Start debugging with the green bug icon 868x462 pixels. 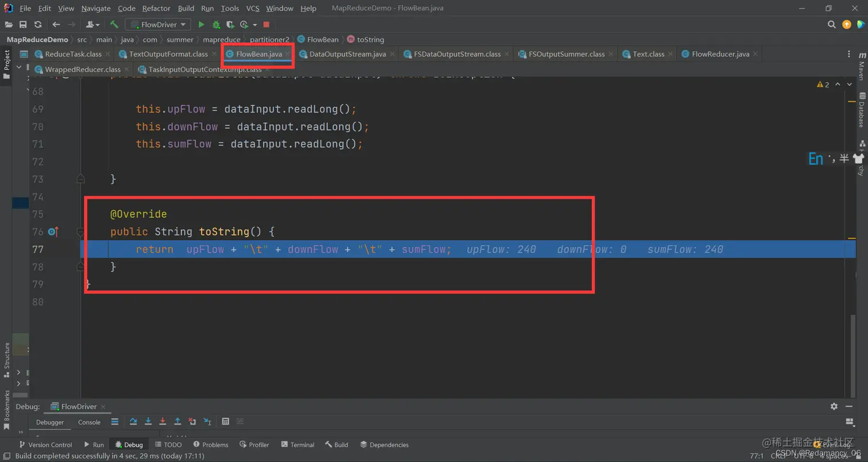pyautogui.click(x=216, y=24)
